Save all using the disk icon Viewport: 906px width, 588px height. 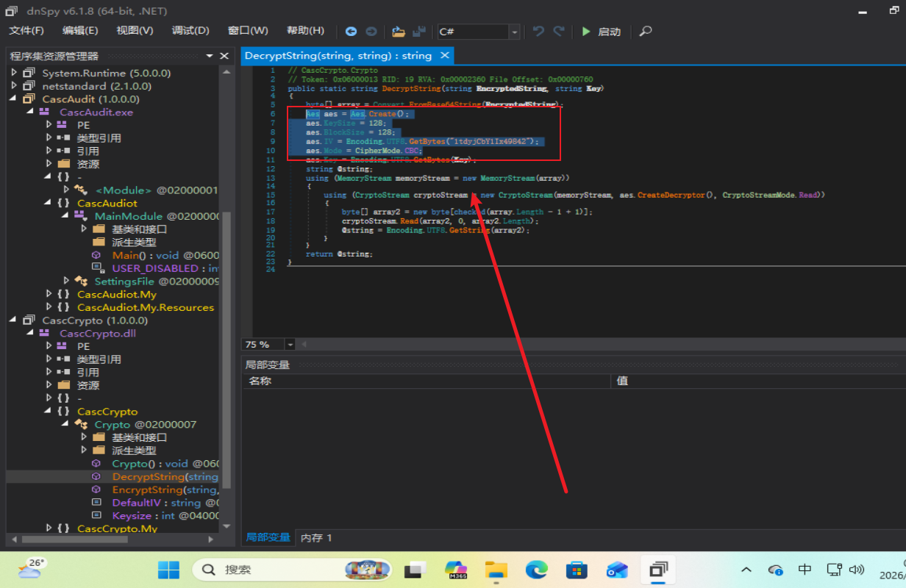419,32
